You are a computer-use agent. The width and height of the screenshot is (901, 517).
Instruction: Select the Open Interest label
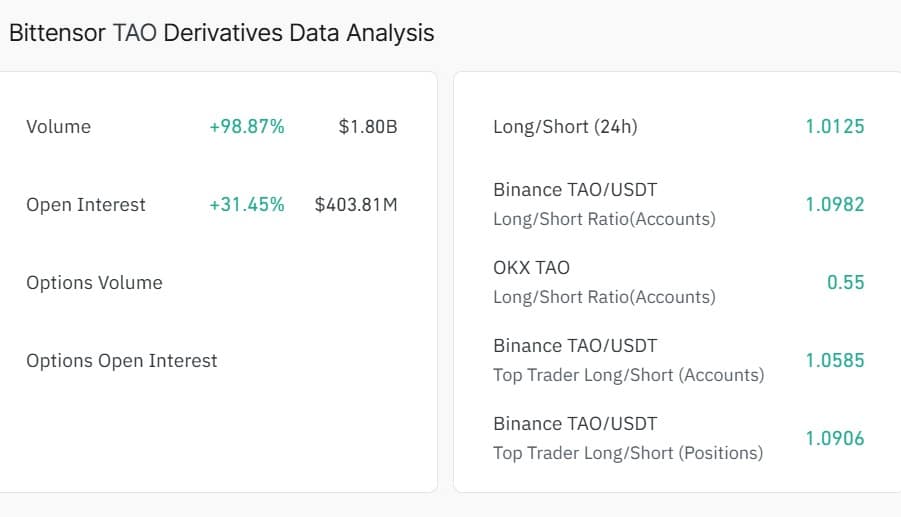[x=86, y=205]
